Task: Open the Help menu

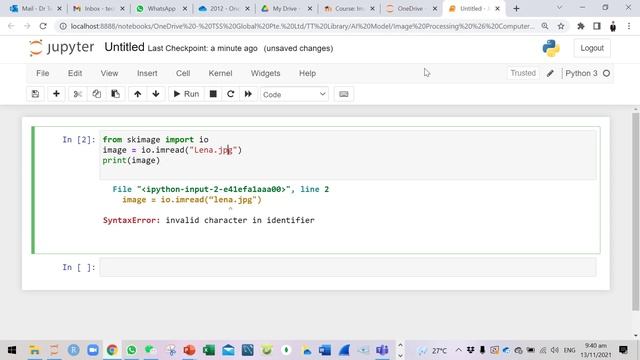Action: pos(307,73)
